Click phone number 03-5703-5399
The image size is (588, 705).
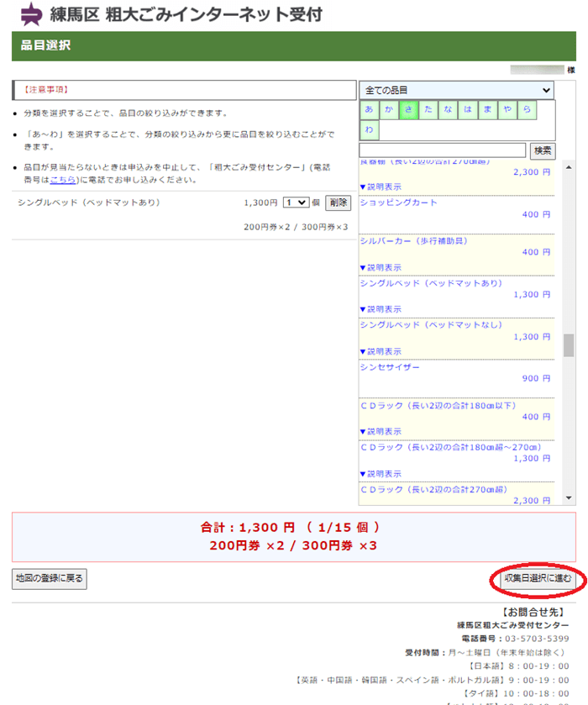(x=537, y=639)
